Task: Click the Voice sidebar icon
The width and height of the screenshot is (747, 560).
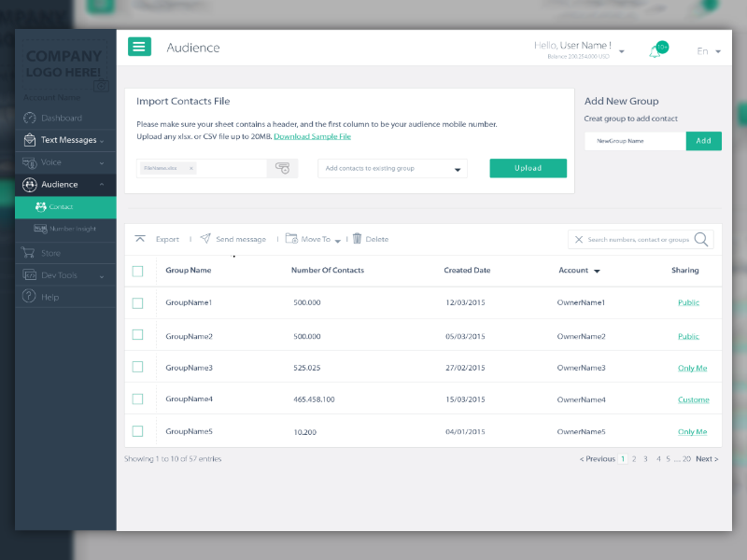Action: pos(30,162)
